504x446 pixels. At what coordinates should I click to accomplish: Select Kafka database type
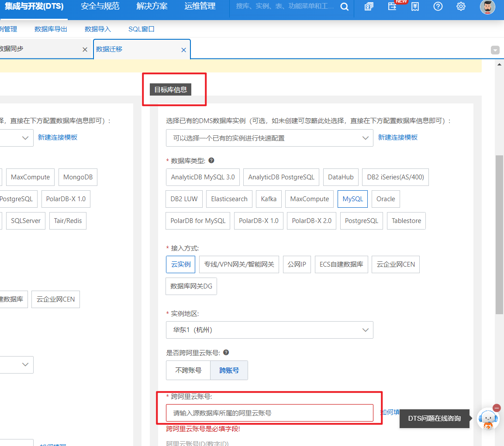click(x=269, y=199)
